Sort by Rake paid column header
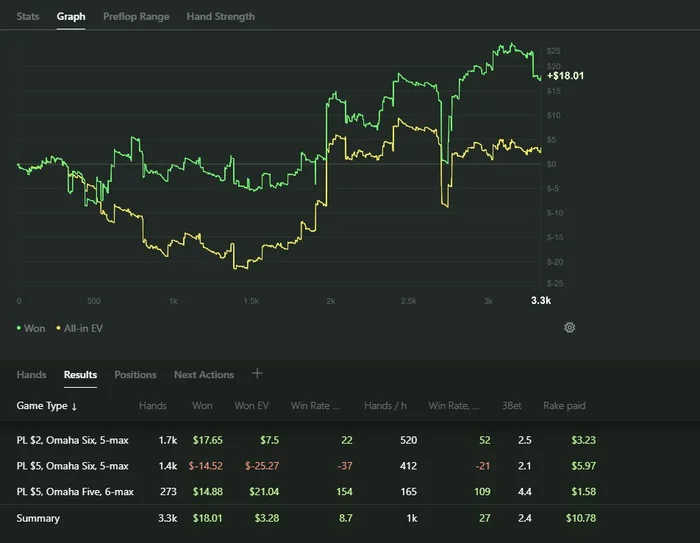 coord(564,405)
